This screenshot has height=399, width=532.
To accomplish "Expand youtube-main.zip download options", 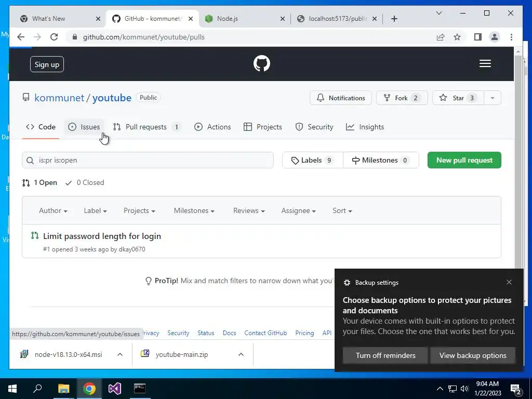I will coord(241,354).
